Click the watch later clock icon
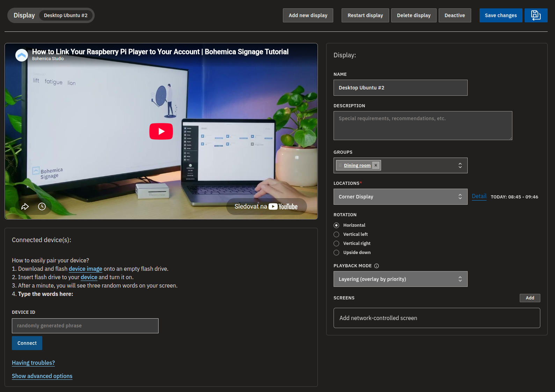The image size is (555, 392). 42,206
